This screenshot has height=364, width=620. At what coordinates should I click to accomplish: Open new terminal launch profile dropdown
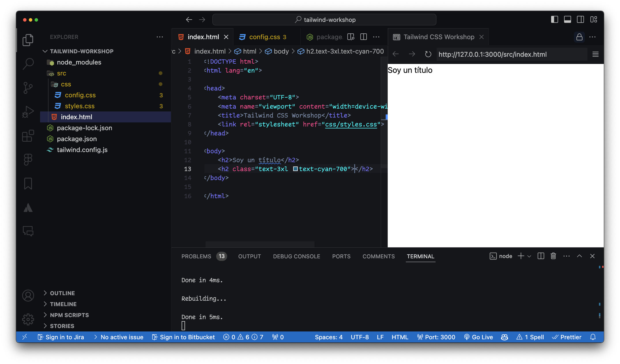pos(529,256)
